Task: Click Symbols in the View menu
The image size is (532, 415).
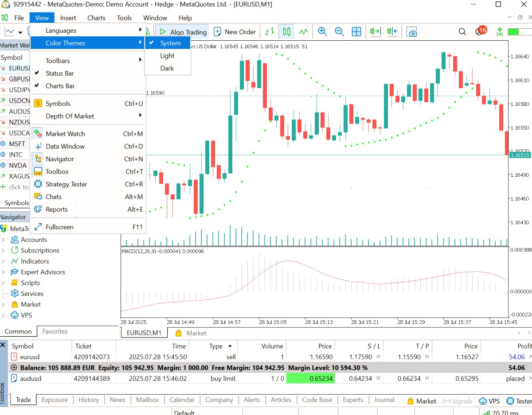Action: click(x=88, y=104)
